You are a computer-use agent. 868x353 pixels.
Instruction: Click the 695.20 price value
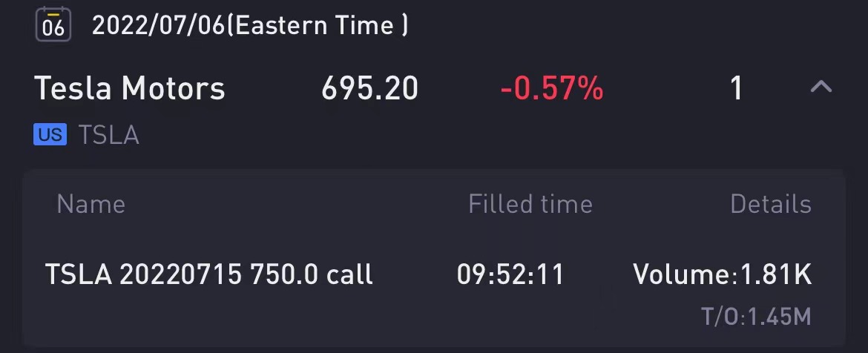369,88
